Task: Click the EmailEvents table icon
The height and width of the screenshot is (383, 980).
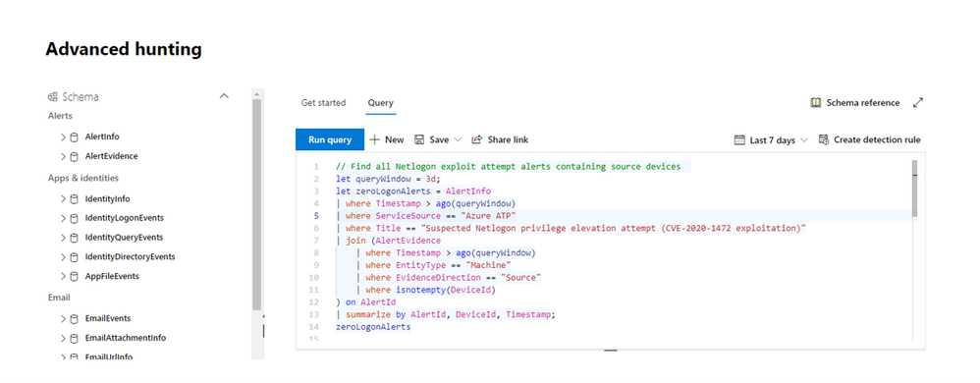Action: pyautogui.click(x=74, y=318)
